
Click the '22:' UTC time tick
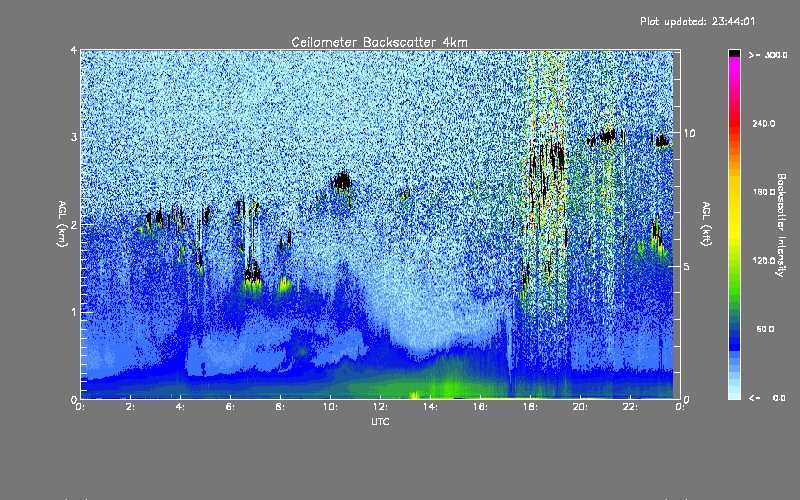(x=631, y=407)
